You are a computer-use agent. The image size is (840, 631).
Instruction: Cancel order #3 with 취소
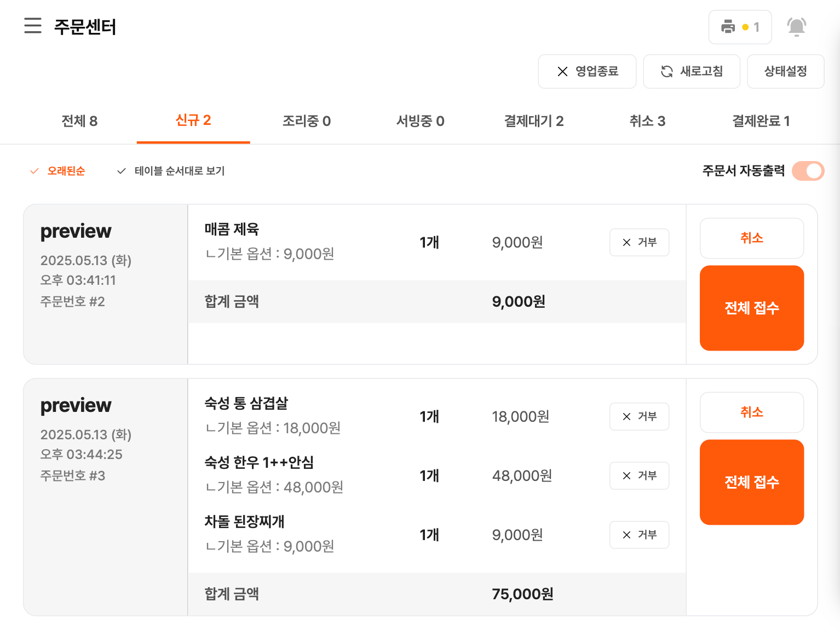tap(752, 412)
